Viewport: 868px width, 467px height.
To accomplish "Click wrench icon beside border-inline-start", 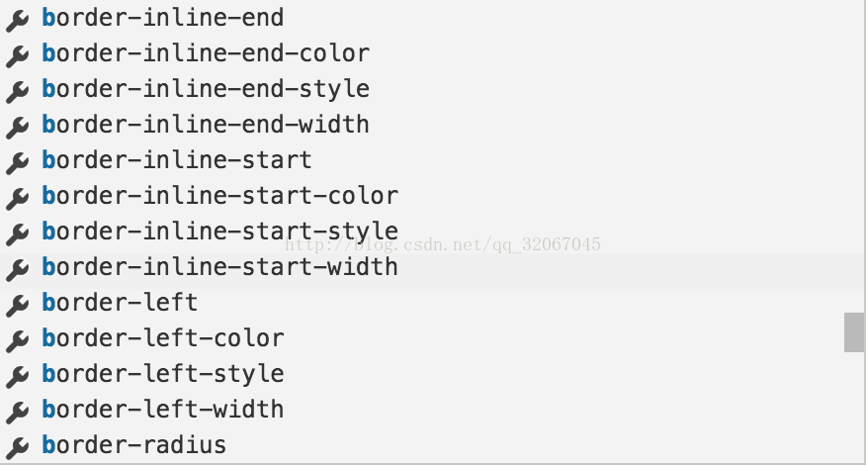I will pos(17,163).
